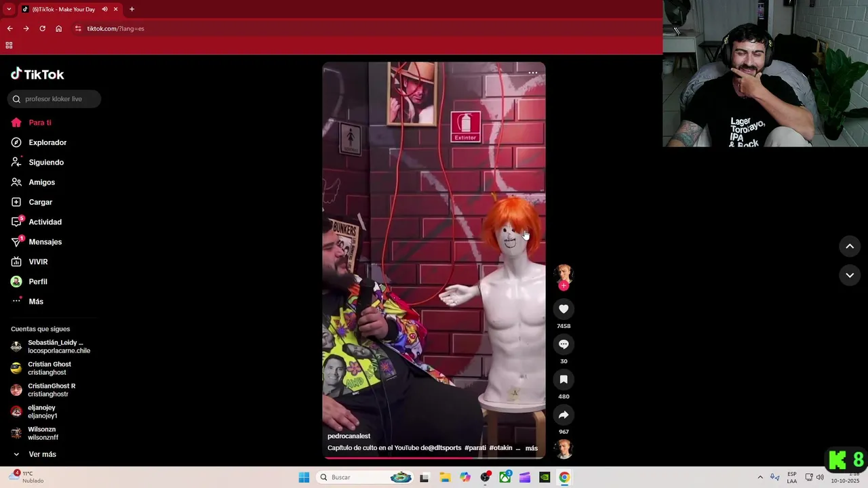Open Copilot from the taskbar

[465, 477]
